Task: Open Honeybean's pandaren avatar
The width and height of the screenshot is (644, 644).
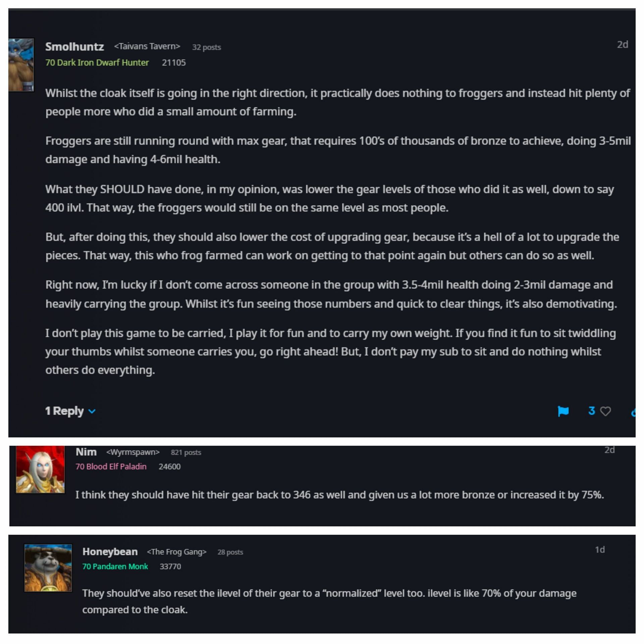Action: pyautogui.click(x=48, y=568)
